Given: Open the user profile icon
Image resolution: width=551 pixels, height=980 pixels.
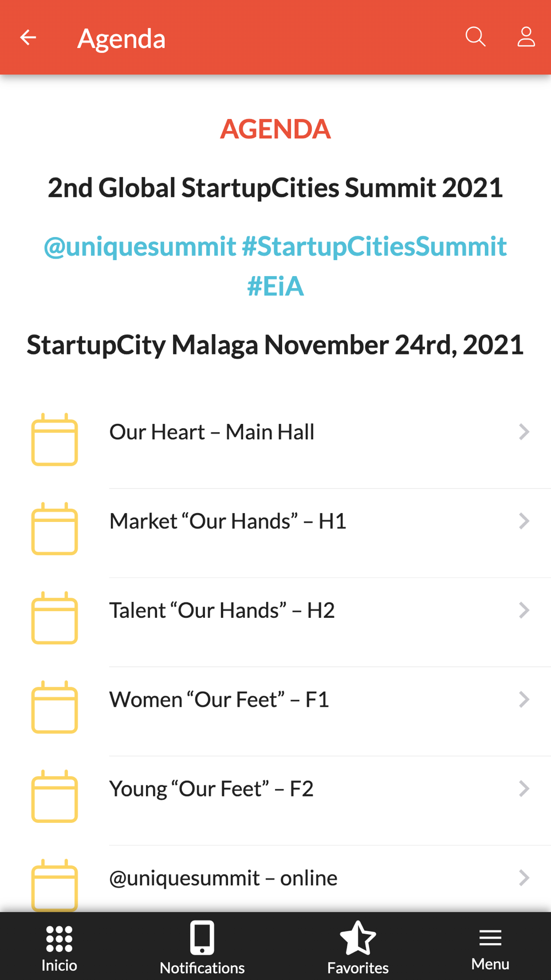Looking at the screenshot, I should (526, 37).
